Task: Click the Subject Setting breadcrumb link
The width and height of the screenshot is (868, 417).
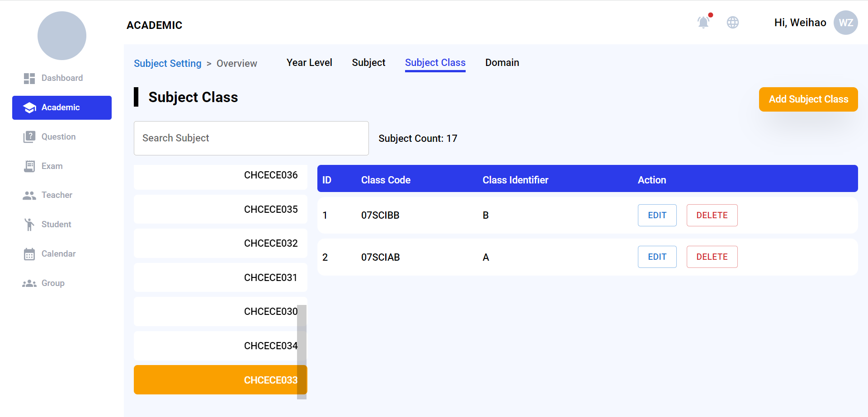Action: pyautogui.click(x=167, y=64)
